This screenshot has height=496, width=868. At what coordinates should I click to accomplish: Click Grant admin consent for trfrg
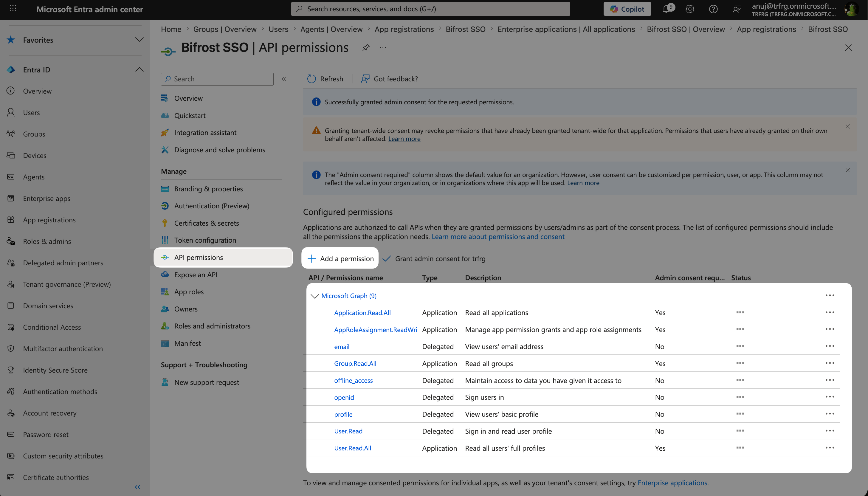tap(434, 258)
